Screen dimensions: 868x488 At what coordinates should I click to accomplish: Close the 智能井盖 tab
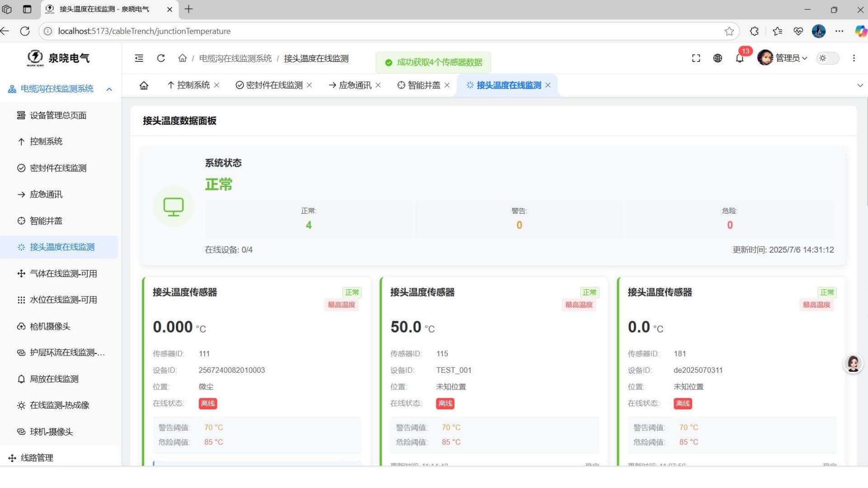[447, 85]
